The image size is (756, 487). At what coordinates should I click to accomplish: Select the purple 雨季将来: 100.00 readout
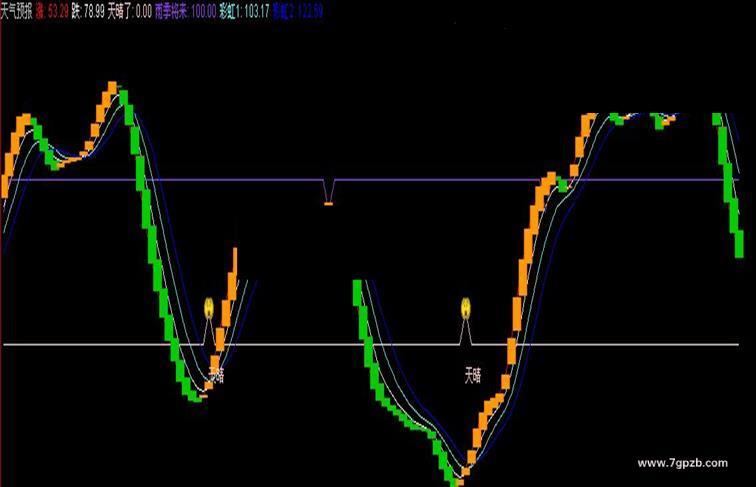(185, 12)
